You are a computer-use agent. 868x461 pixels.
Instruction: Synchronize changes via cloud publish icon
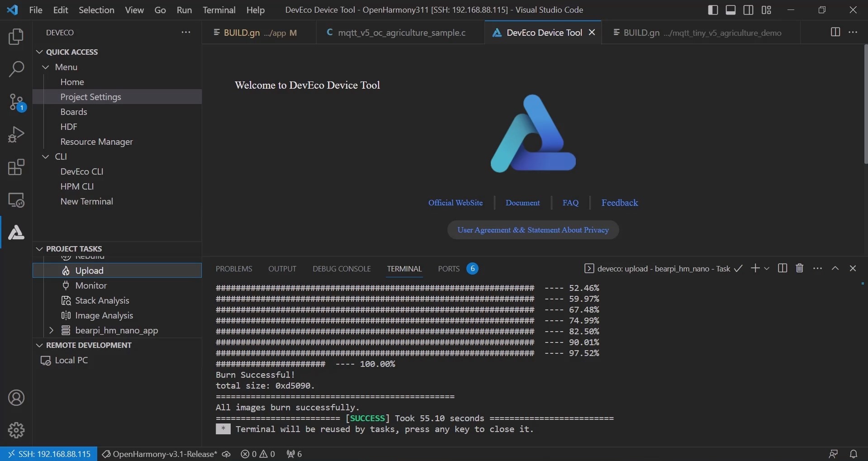(226, 454)
